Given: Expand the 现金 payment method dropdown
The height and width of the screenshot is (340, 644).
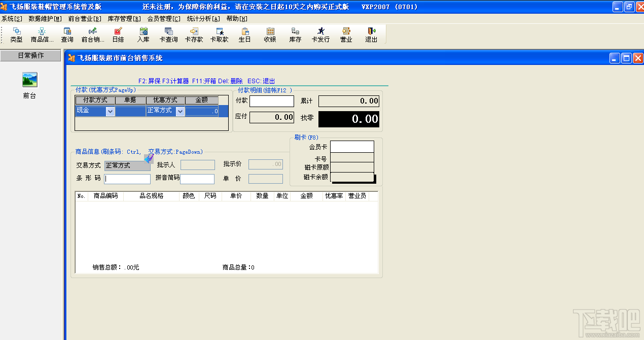Looking at the screenshot, I should pyautogui.click(x=110, y=112).
